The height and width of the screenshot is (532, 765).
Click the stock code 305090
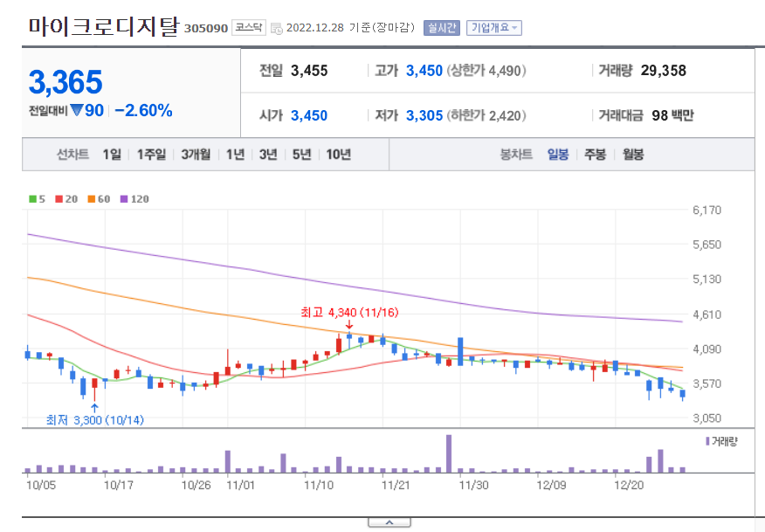pyautogui.click(x=206, y=28)
